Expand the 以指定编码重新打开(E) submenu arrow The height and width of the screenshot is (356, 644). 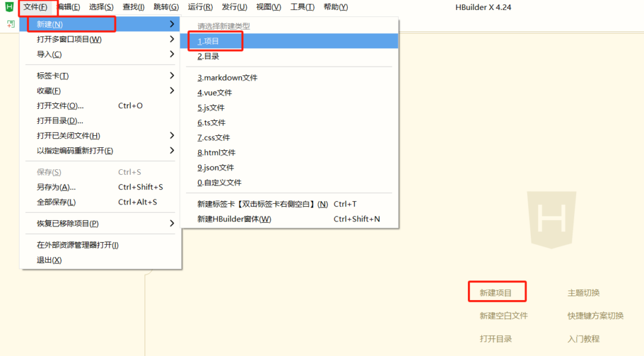point(172,150)
